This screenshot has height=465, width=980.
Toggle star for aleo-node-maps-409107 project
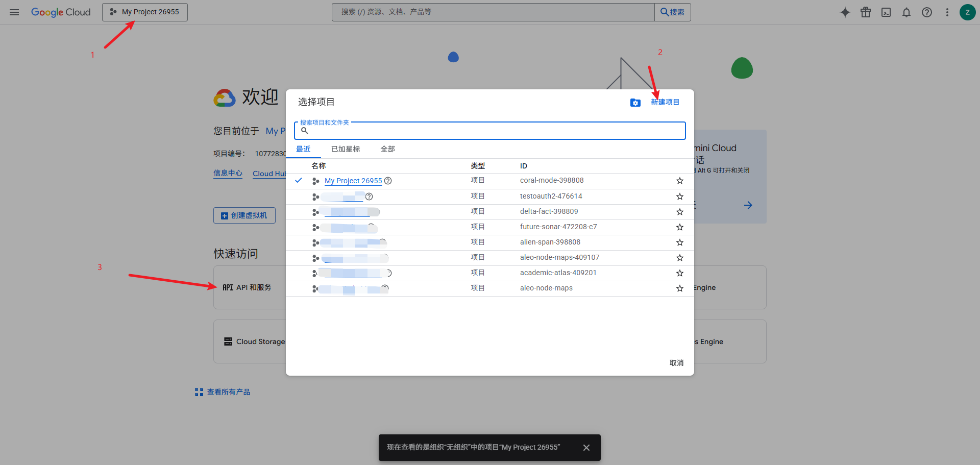680,258
